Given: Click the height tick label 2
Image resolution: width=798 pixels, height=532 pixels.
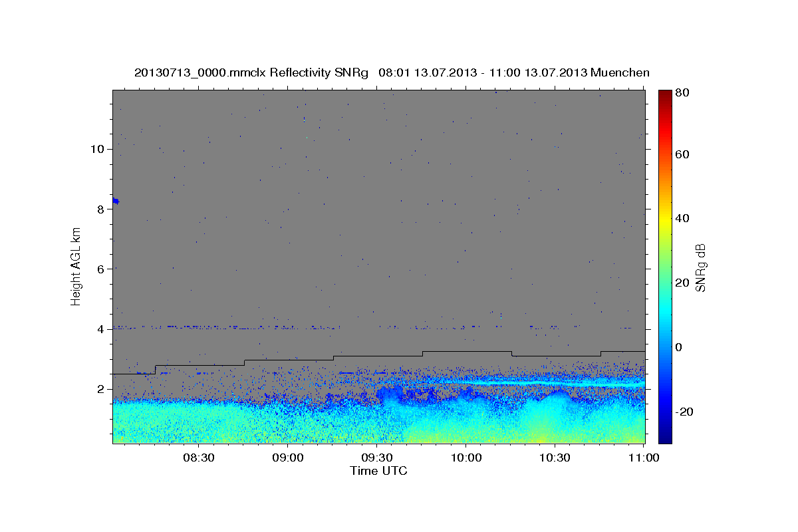Looking at the screenshot, I should (100, 390).
